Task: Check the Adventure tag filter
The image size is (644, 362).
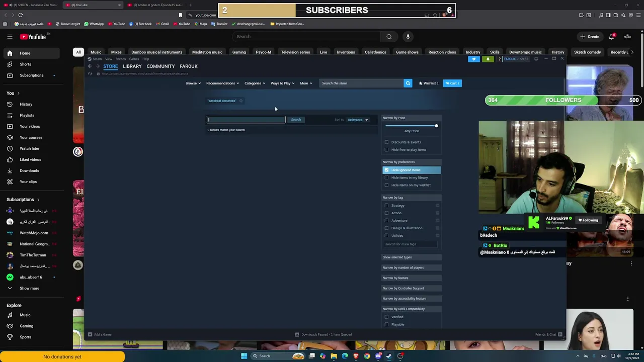Action: tap(387, 221)
